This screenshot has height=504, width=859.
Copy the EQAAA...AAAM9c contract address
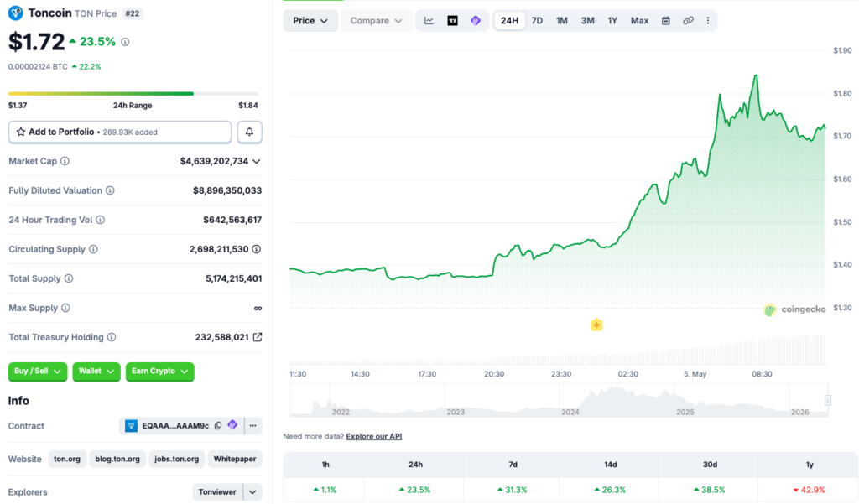coord(218,426)
